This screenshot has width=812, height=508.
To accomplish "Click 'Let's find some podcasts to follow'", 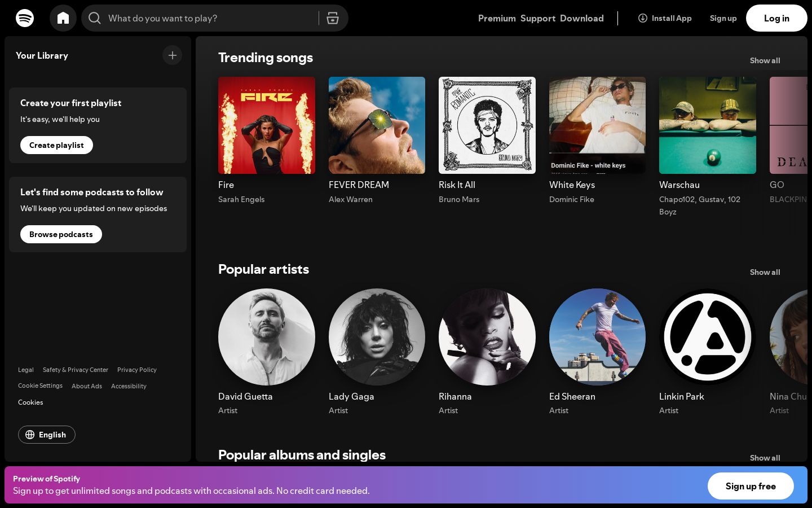I will 91,192.
